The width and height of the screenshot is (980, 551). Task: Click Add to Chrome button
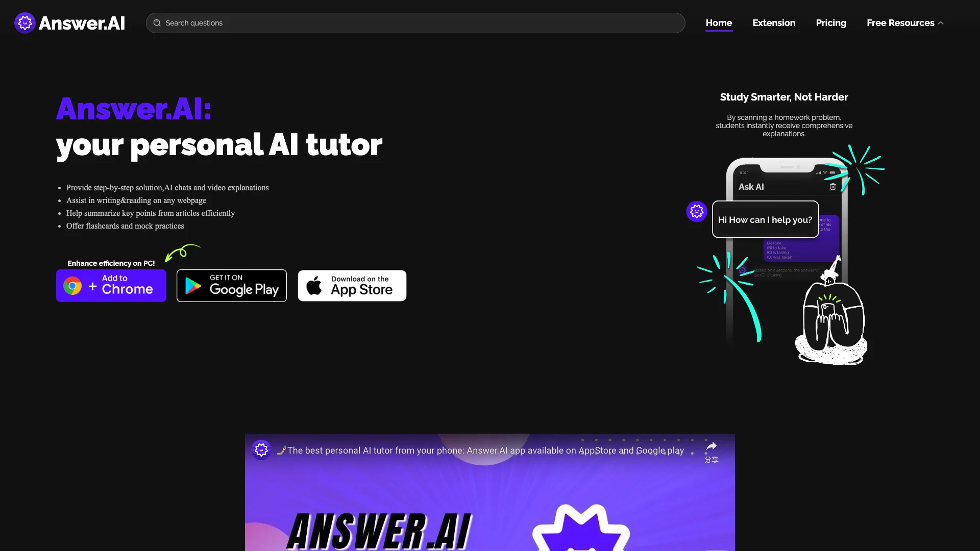click(x=111, y=286)
